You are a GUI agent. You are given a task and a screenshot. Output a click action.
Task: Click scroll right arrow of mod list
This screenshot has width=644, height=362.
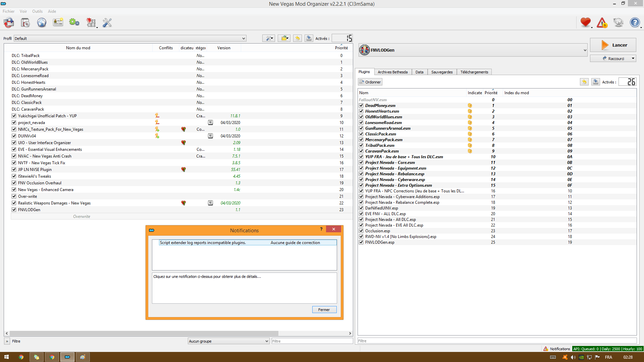pos(350,333)
